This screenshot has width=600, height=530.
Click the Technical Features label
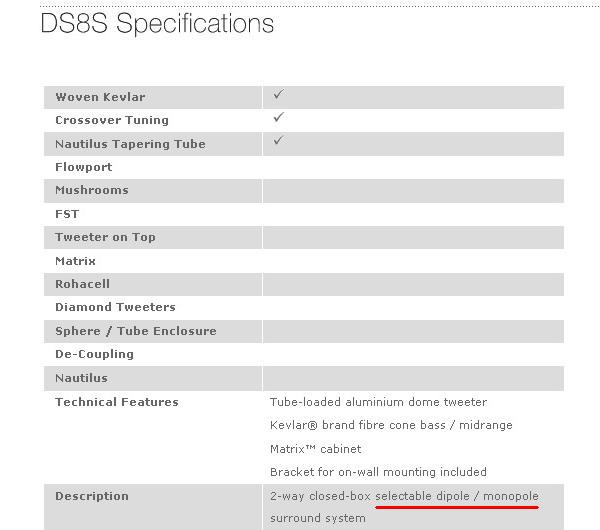point(116,402)
